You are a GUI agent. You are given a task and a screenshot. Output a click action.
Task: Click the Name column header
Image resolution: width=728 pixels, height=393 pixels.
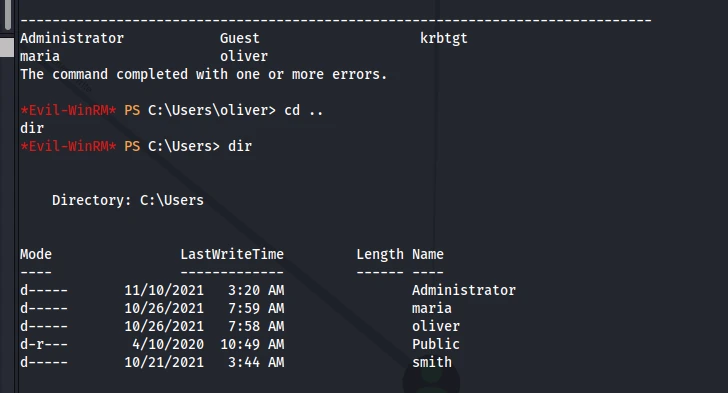tap(428, 254)
